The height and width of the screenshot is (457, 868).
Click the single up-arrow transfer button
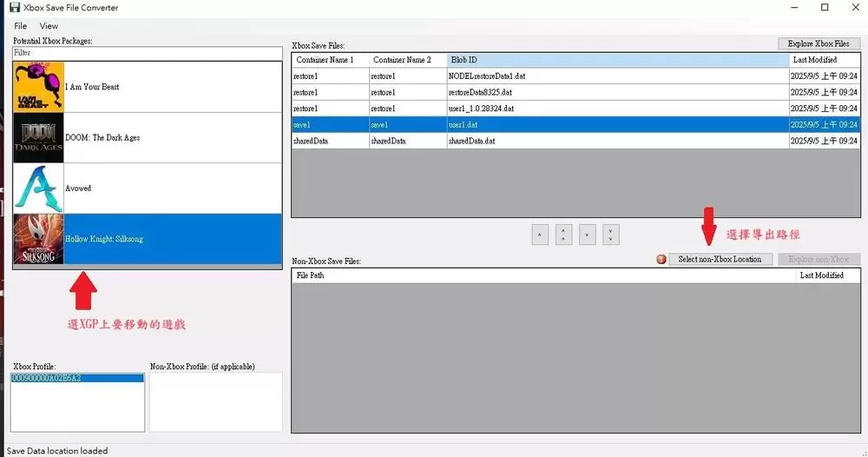[x=540, y=235]
